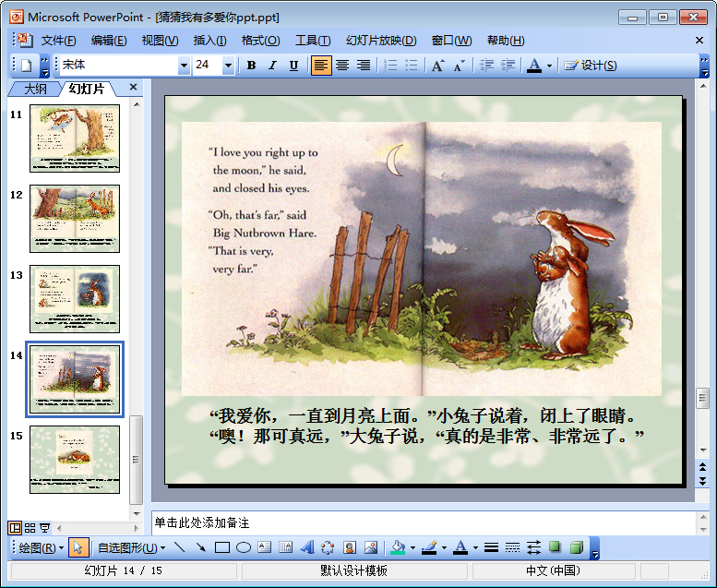Insert WordArt
Image resolution: width=717 pixels, height=588 pixels.
click(307, 547)
